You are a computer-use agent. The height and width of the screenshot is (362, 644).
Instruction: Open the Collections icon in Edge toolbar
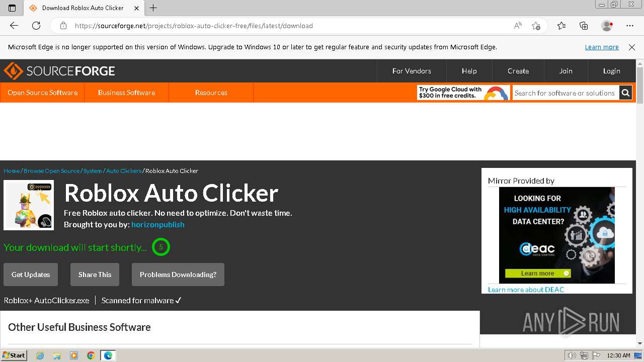pyautogui.click(x=584, y=26)
